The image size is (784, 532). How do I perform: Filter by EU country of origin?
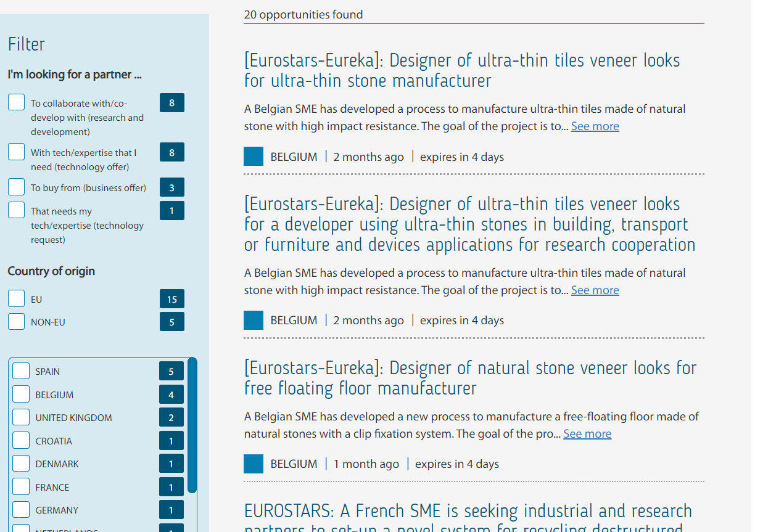tap(17, 298)
